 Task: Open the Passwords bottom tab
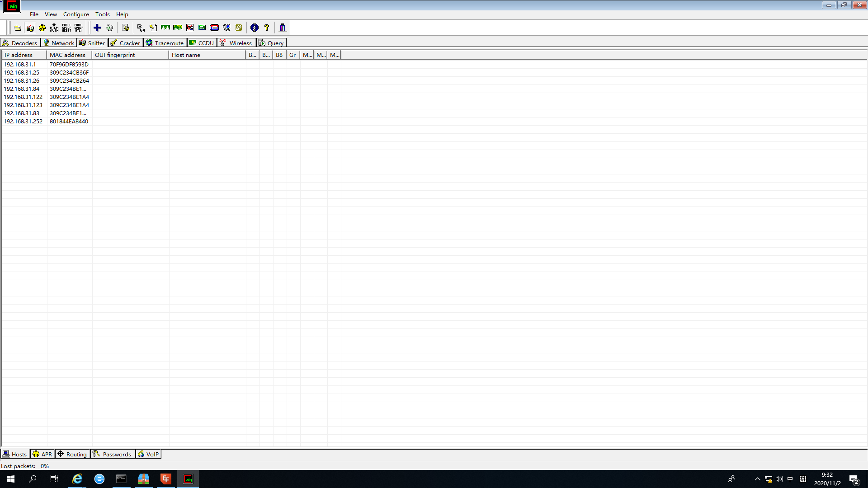click(113, 454)
